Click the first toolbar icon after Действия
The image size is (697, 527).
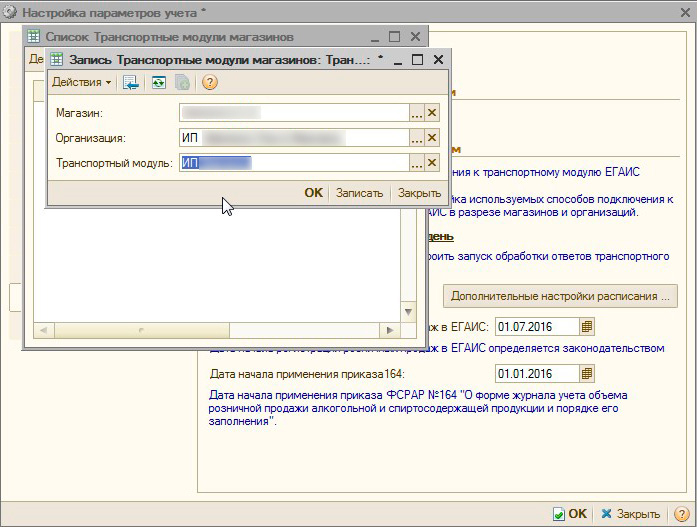pyautogui.click(x=130, y=82)
